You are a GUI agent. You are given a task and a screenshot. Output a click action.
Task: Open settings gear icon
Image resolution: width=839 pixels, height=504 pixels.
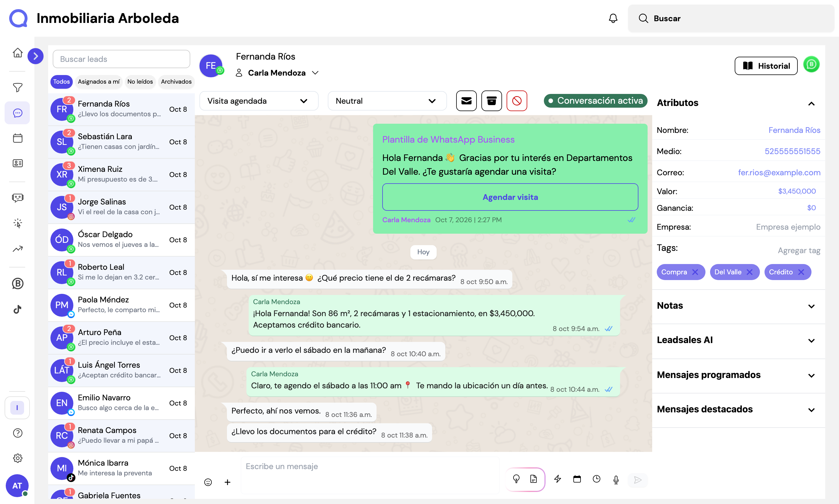point(18,458)
